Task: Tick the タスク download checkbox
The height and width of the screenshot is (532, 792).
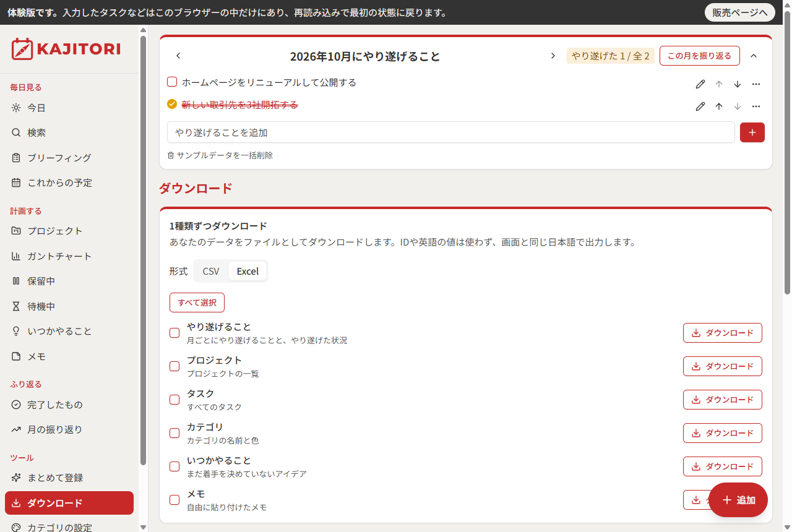Action: (174, 400)
